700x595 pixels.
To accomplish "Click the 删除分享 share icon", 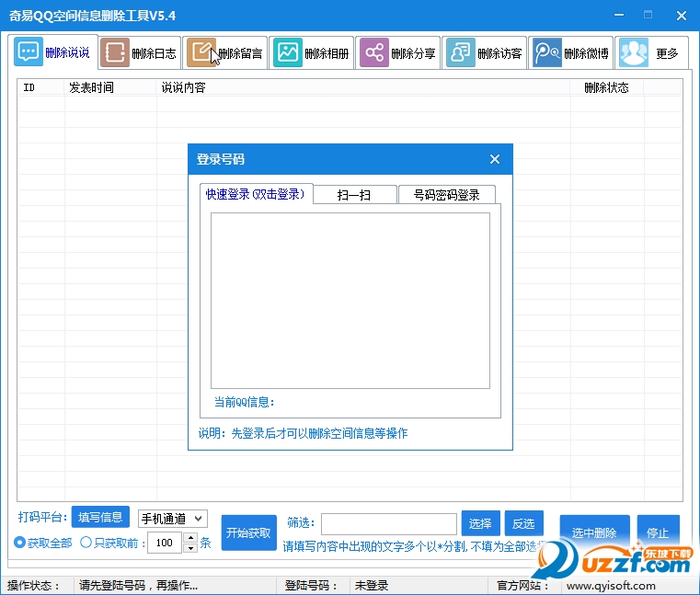I will point(374,52).
